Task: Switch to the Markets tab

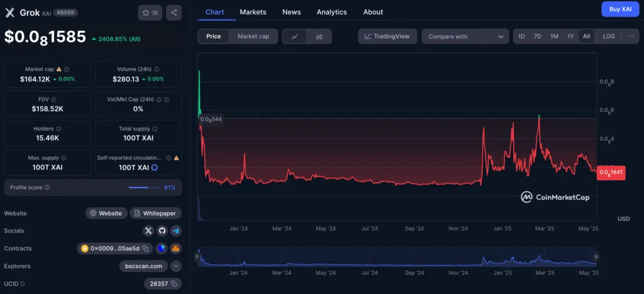Action: [x=253, y=12]
